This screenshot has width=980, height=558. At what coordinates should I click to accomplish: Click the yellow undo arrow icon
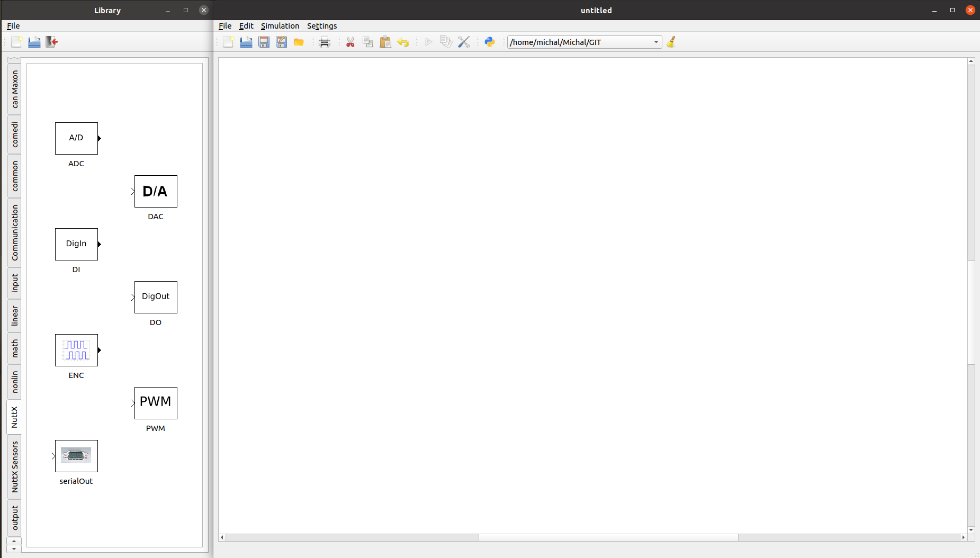403,42
